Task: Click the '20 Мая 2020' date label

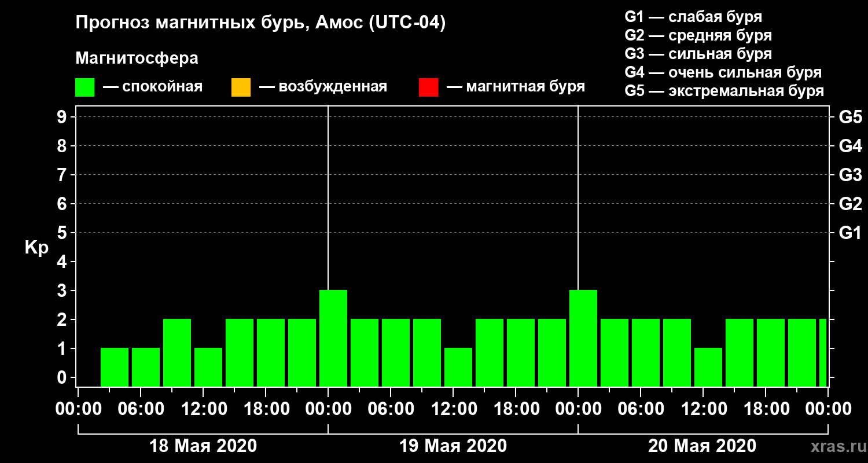Action: click(702, 446)
